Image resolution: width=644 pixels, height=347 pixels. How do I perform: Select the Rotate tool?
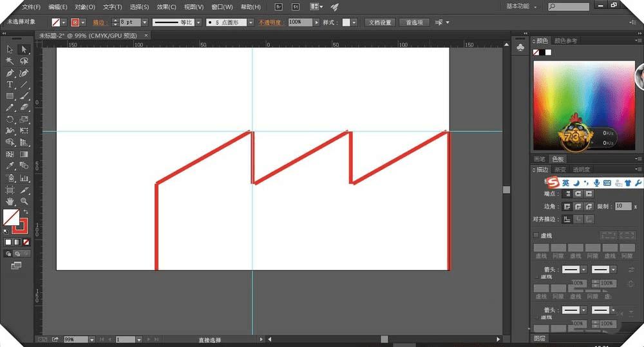(x=10, y=120)
